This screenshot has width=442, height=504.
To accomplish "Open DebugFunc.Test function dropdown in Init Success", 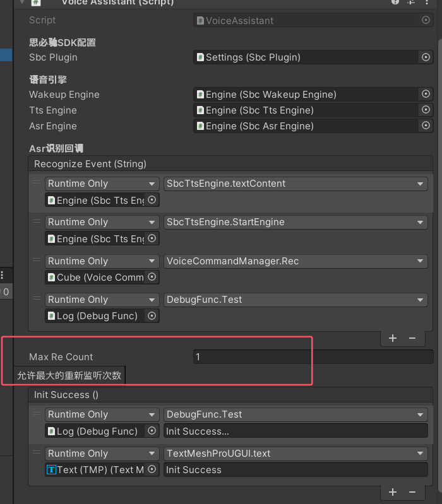I will pos(296,414).
